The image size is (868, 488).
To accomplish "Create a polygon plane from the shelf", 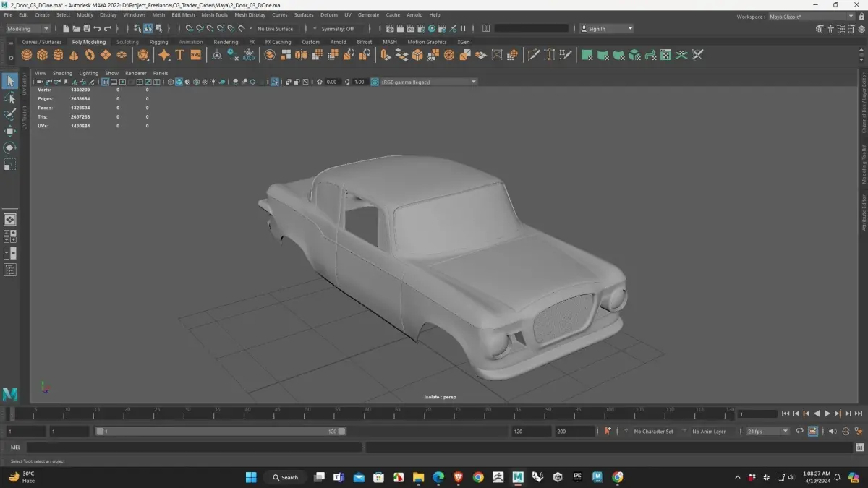I will pos(106,55).
